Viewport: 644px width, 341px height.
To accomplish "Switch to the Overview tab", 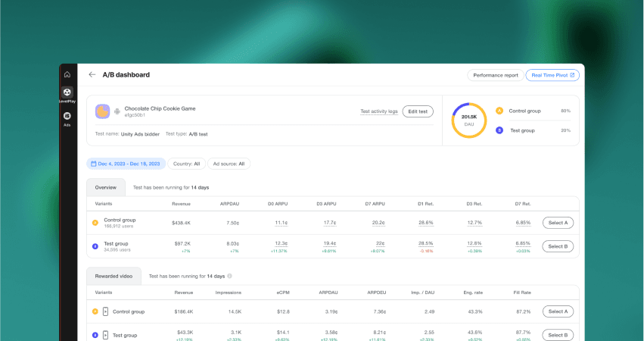I will coord(105,187).
